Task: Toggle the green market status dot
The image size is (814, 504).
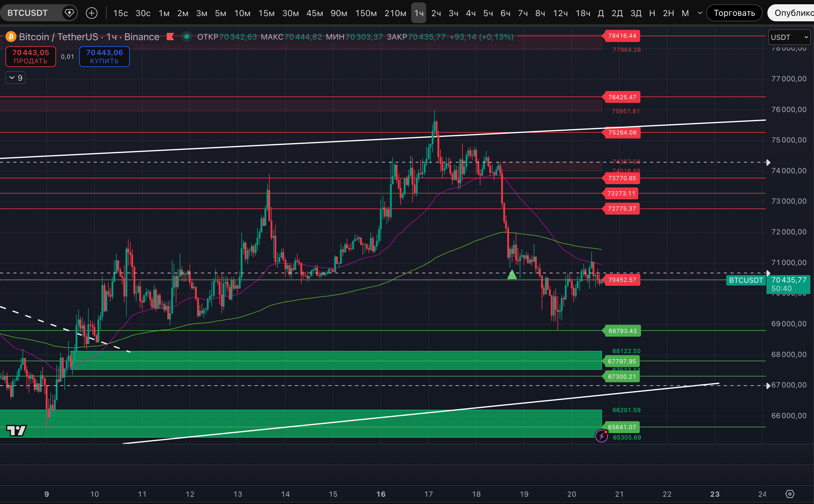Action: pyautogui.click(x=187, y=37)
